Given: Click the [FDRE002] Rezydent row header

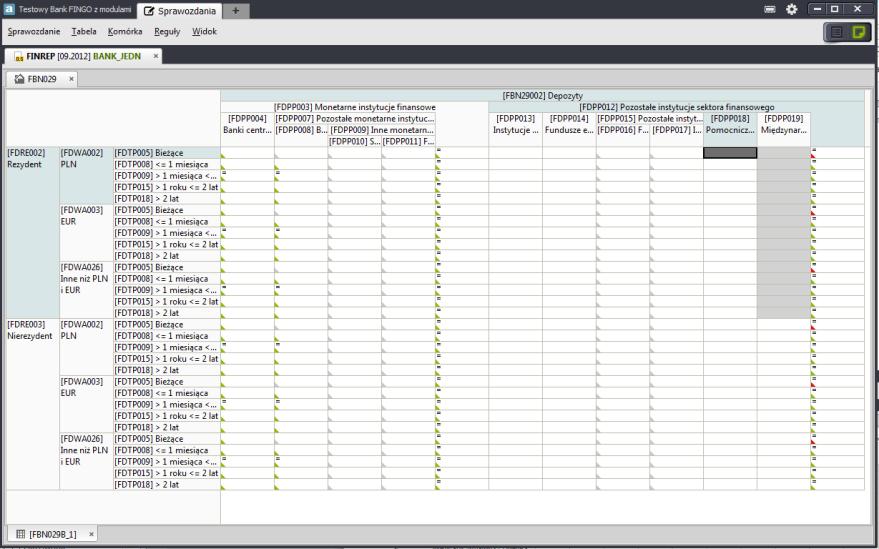Looking at the screenshot, I should (x=33, y=233).
